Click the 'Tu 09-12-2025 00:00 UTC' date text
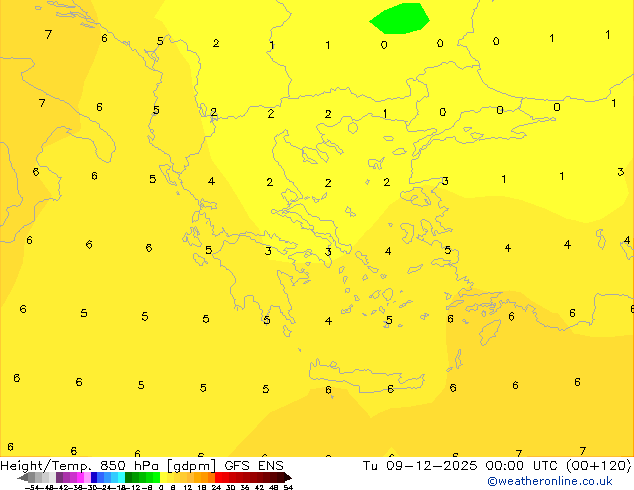 point(461,466)
